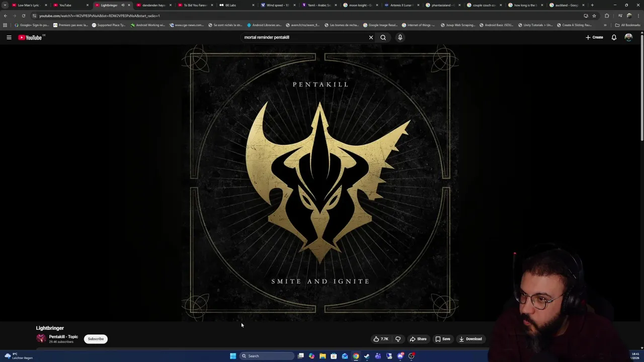Screen dimensions: 644x362
Task: Go to the YouTube home logo
Action: (30, 37)
